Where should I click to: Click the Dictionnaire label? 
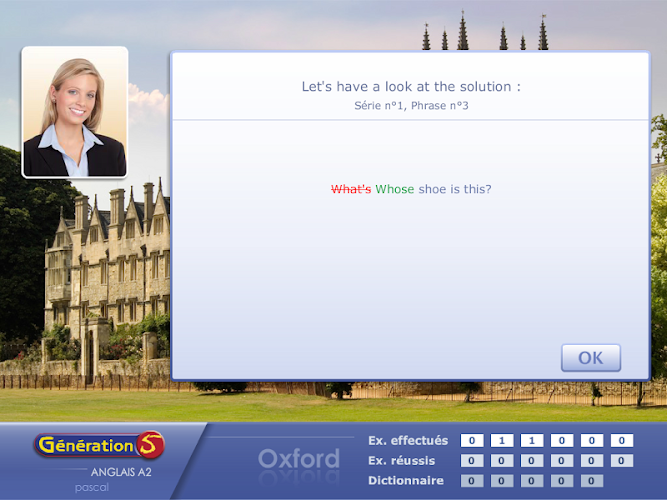(406, 480)
